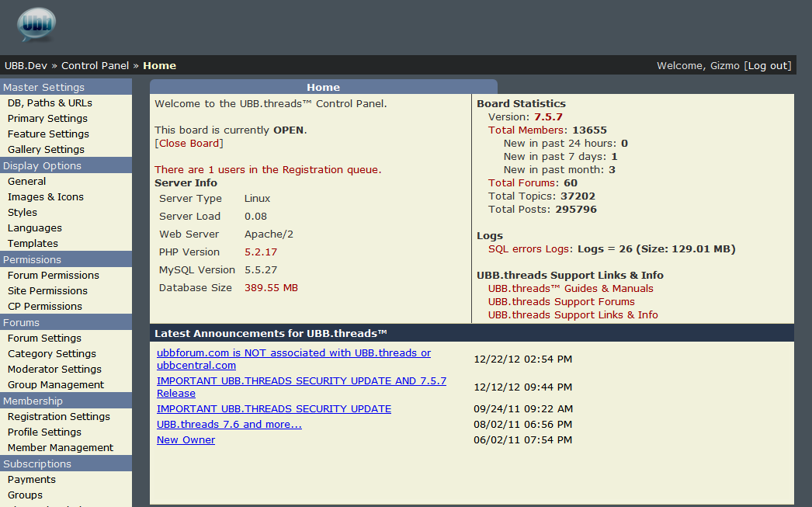This screenshot has height=507, width=812.
Task: Open Forum Permissions page
Action: (54, 275)
